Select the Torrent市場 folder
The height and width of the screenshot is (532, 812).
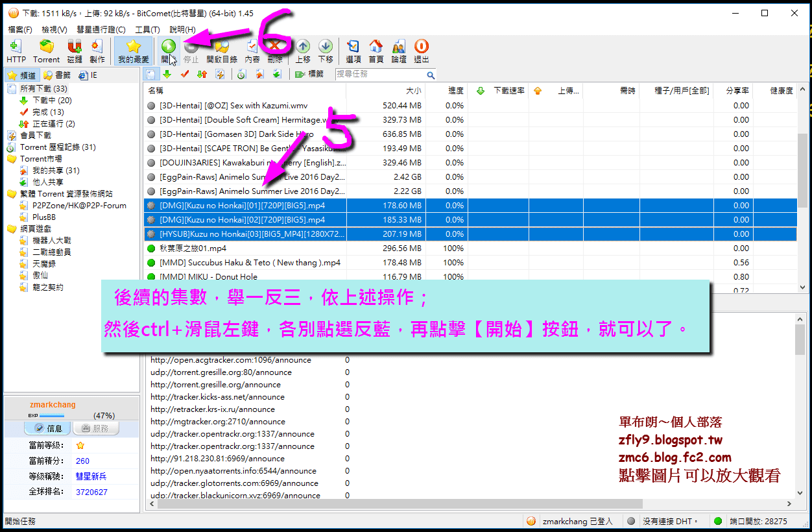coord(41,159)
